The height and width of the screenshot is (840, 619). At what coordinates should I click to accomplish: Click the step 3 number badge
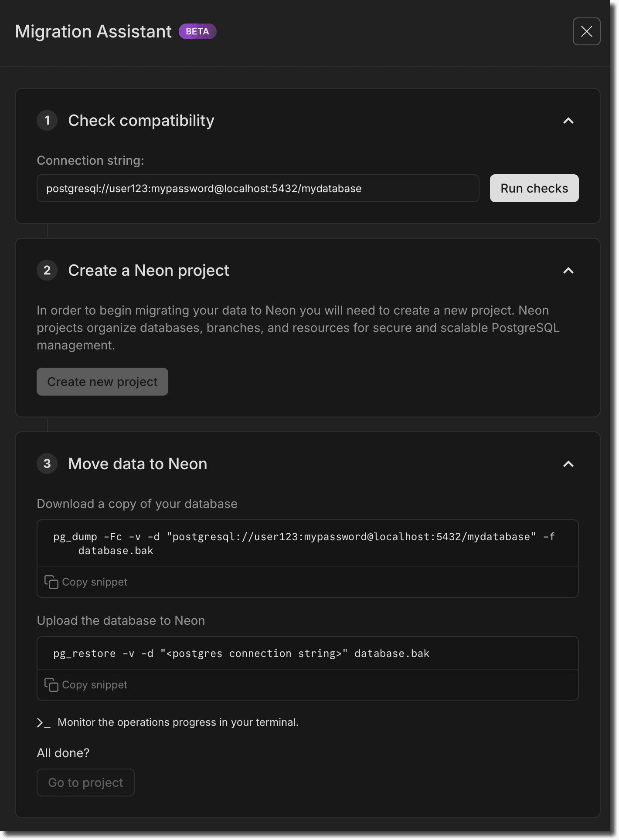pos(47,464)
